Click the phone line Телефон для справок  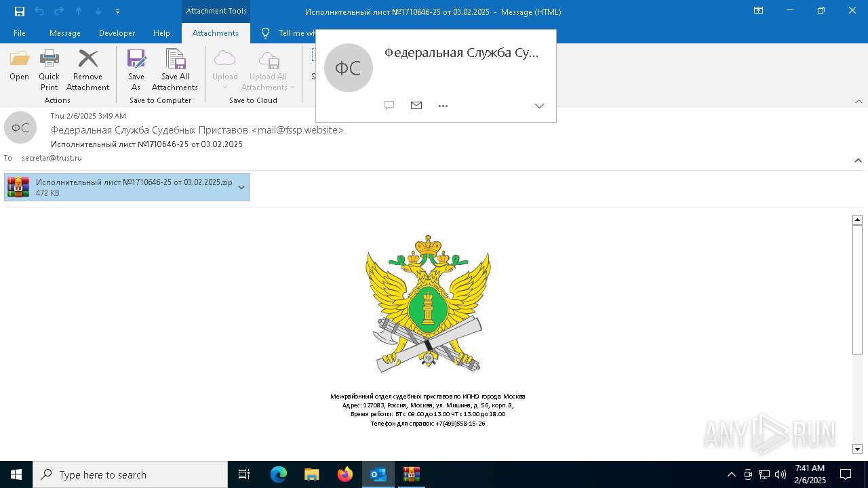(x=428, y=424)
